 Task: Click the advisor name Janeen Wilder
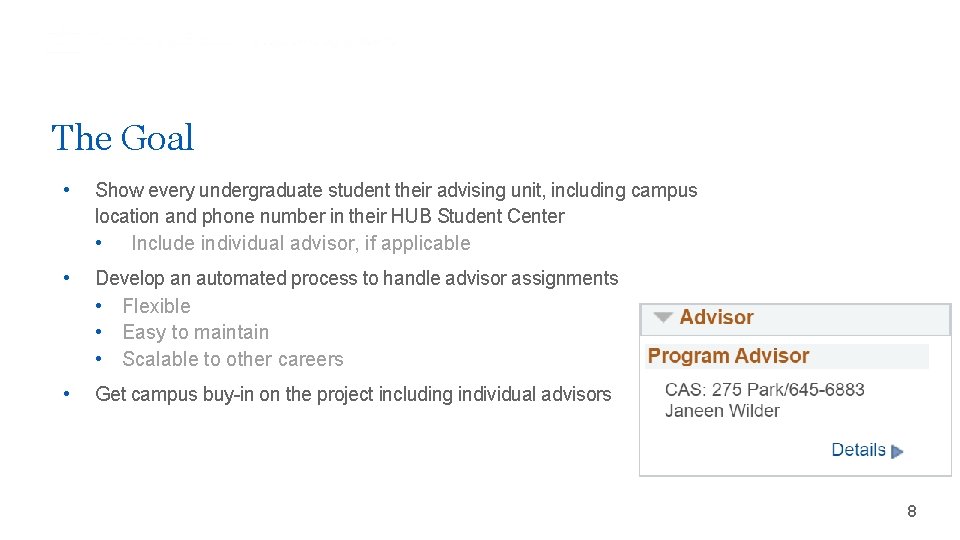click(722, 410)
